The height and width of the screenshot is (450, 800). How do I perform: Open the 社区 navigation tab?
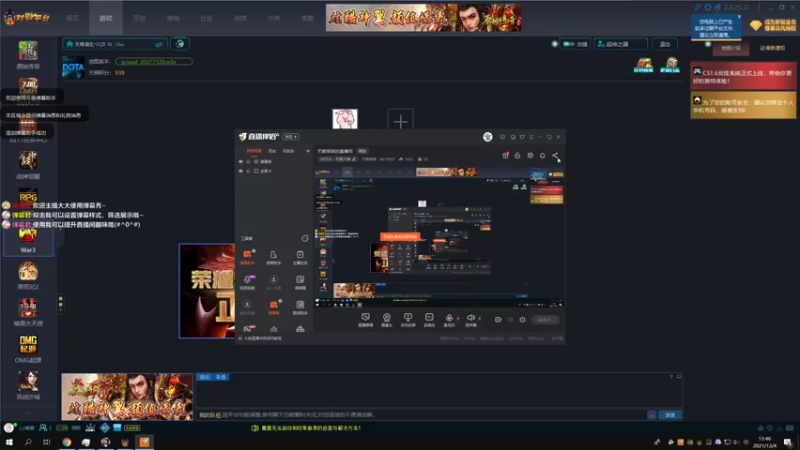[x=207, y=18]
